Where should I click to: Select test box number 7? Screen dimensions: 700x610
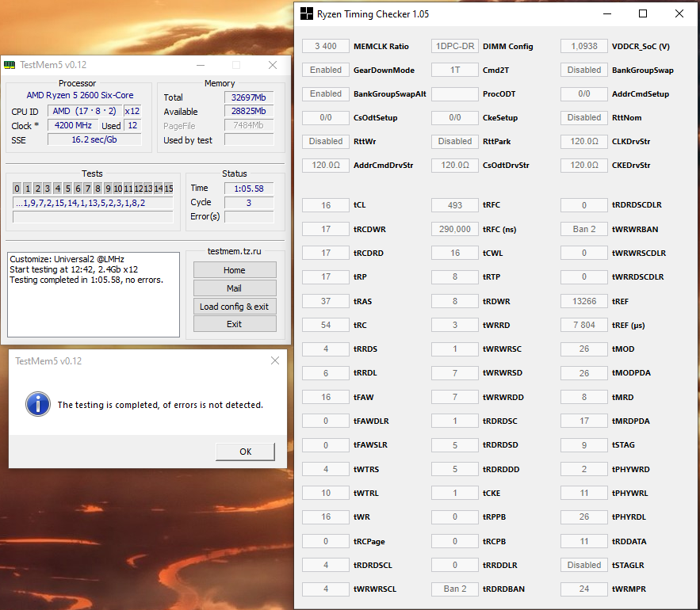click(x=88, y=189)
